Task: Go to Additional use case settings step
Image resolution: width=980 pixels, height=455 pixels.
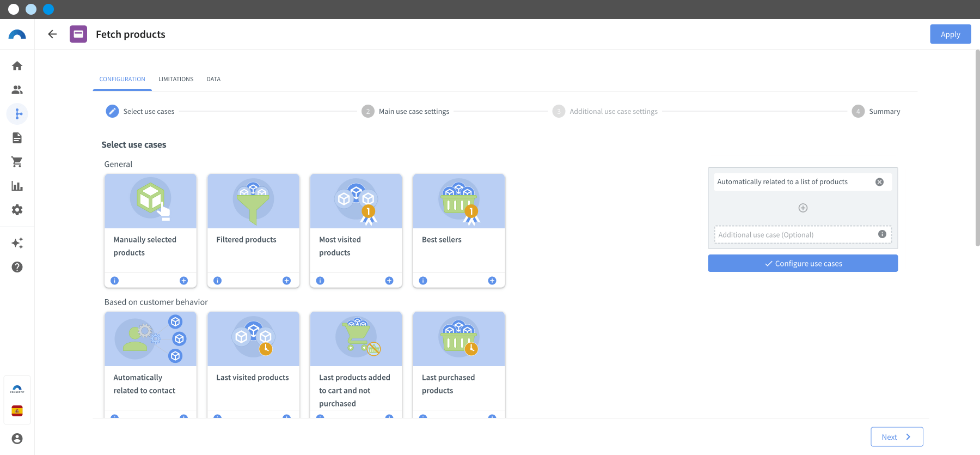Action: (605, 111)
